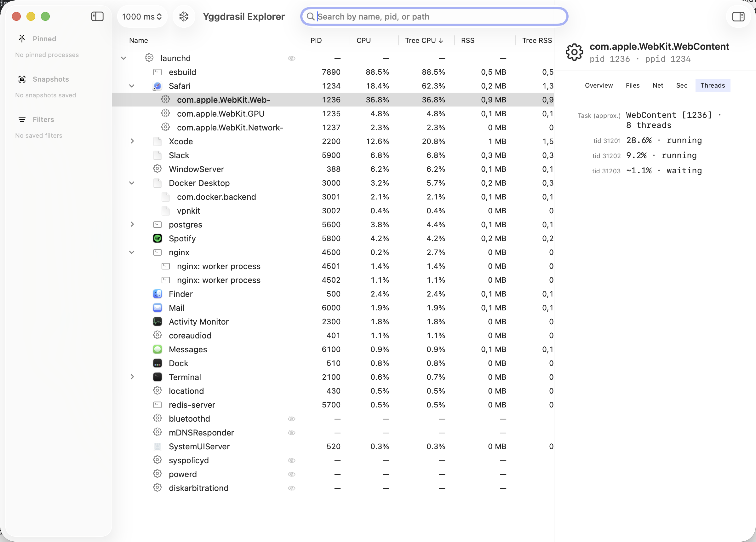Sort by the Tree RSS column header
The width and height of the screenshot is (756, 542).
[537, 40]
